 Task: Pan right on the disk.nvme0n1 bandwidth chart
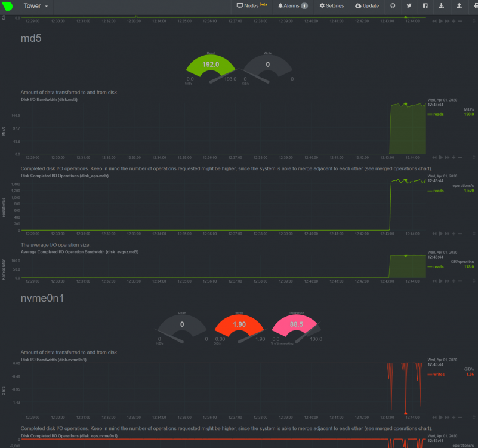447,417
